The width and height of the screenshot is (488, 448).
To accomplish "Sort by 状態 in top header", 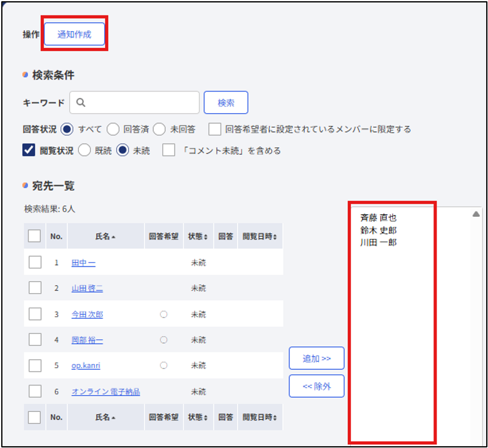I will 197,237.
